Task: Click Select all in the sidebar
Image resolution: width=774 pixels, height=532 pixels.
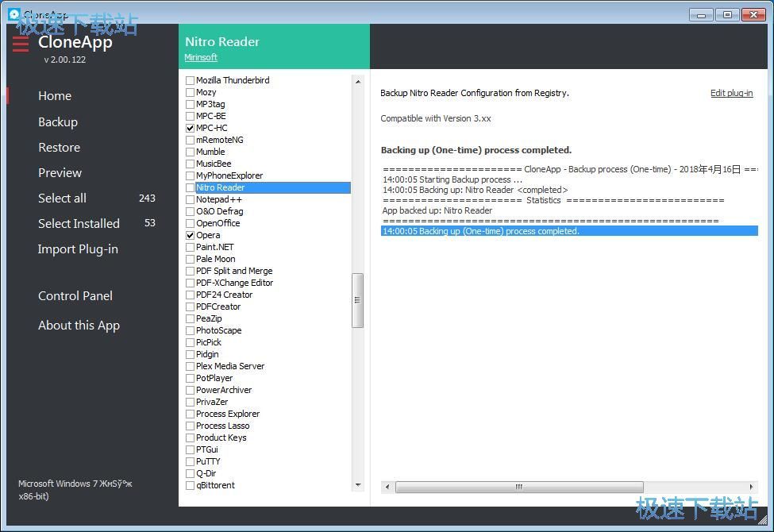Action: 62,198
